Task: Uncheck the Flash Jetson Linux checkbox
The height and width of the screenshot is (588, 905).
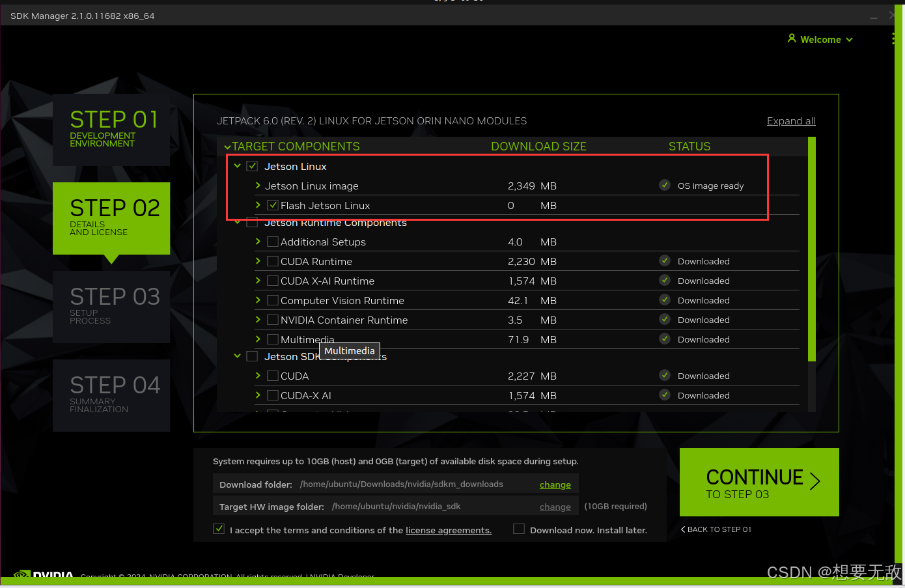Action: (273, 205)
